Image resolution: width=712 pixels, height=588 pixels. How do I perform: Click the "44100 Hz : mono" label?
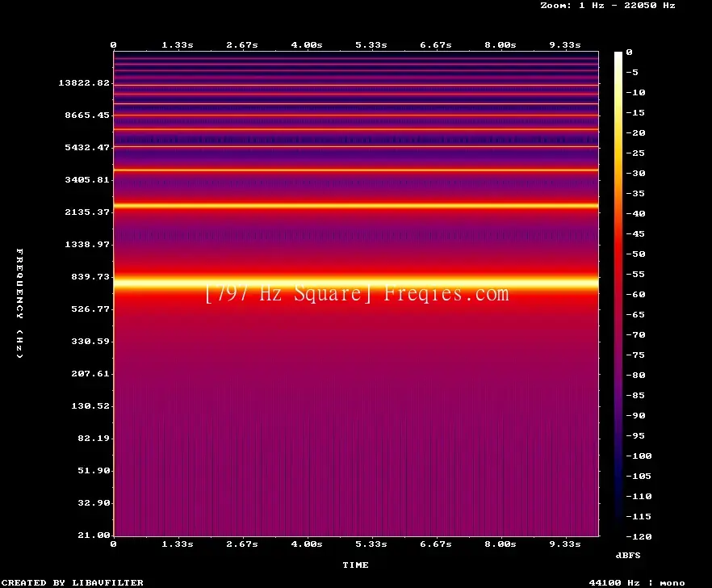click(x=637, y=582)
